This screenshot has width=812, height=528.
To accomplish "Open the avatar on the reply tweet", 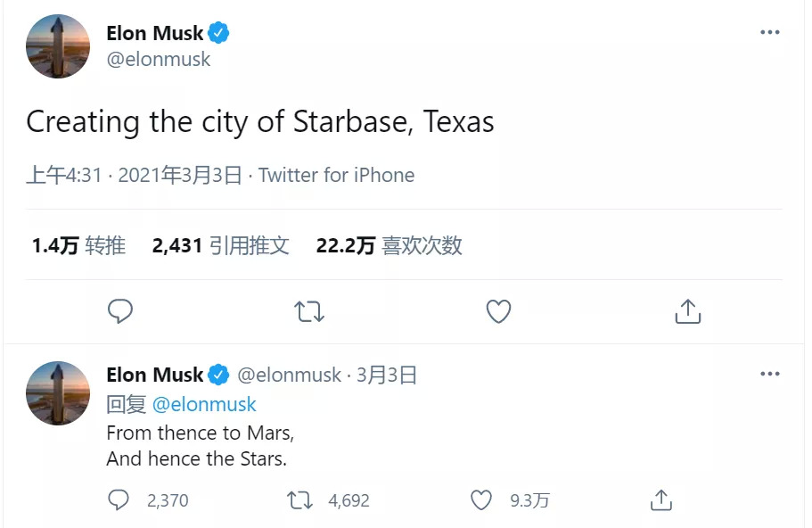I will pos(58,392).
